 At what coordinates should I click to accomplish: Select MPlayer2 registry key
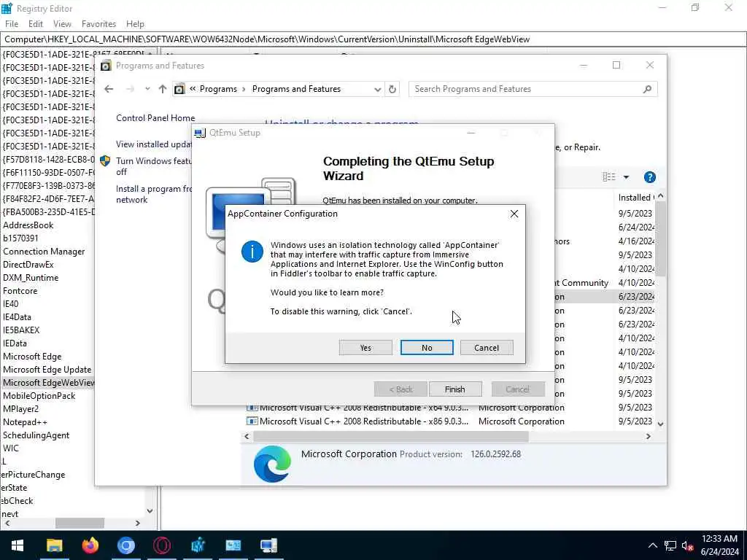point(20,409)
